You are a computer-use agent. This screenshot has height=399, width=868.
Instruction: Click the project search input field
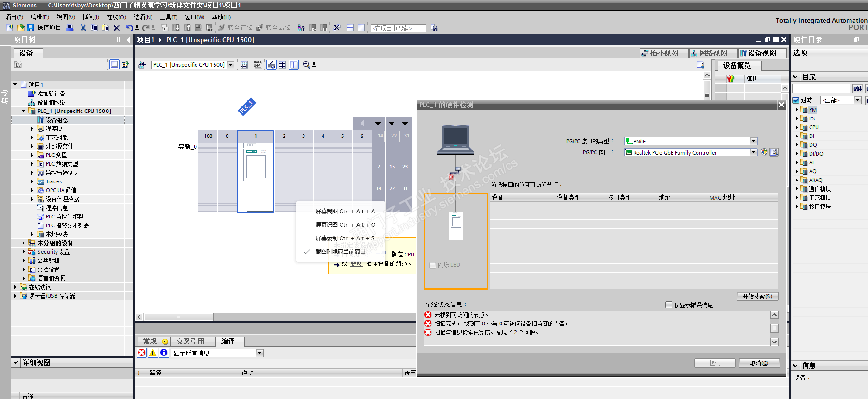point(399,28)
